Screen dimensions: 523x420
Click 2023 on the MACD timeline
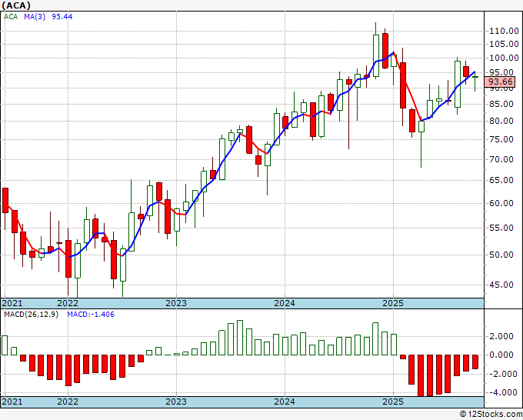[x=176, y=402]
